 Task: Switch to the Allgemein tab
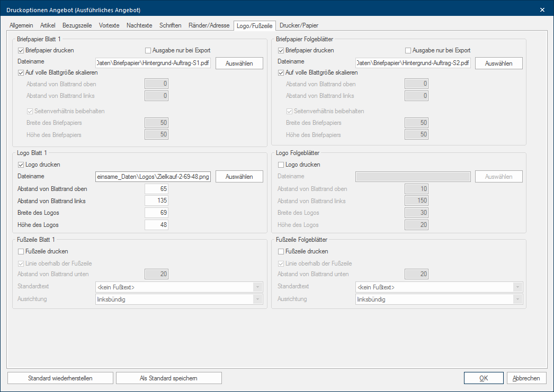(x=21, y=25)
